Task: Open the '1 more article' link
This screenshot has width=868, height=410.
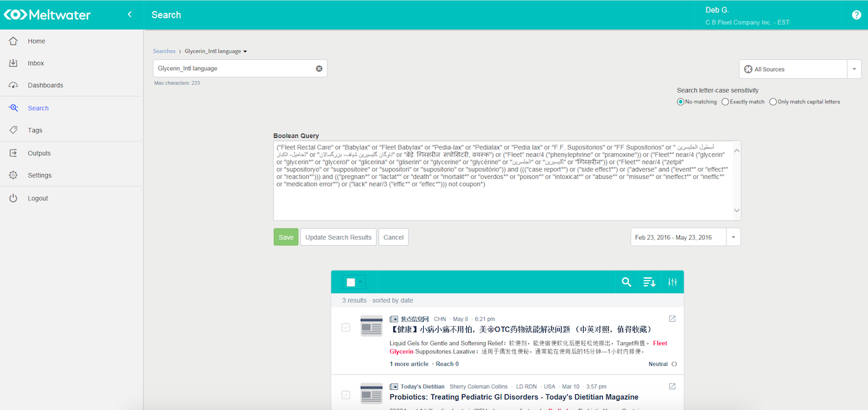Action: pyautogui.click(x=409, y=364)
